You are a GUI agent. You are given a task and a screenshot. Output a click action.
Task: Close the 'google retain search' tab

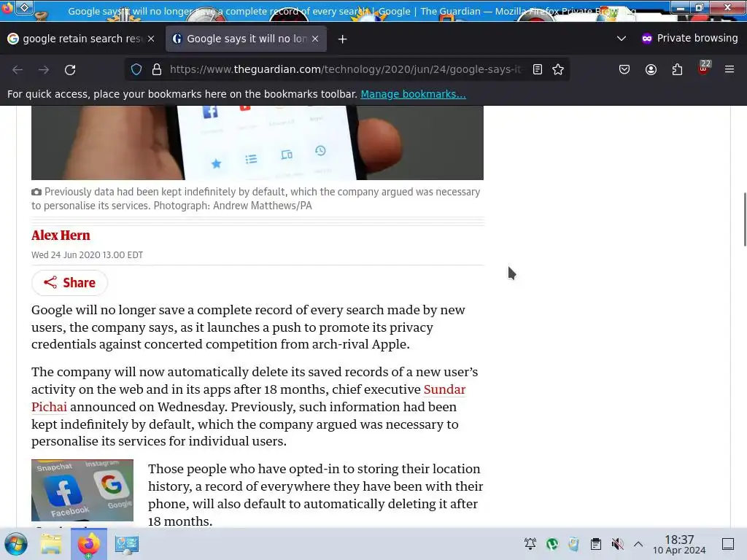151,39
